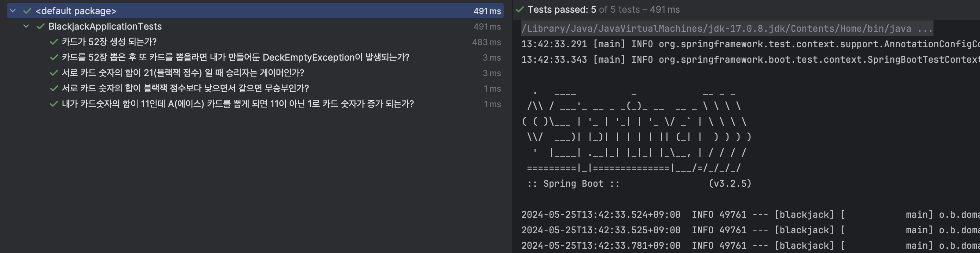980x253 pixels.
Task: Click the passed icon next to 카드가 52장 생성 test
Action: [53, 42]
